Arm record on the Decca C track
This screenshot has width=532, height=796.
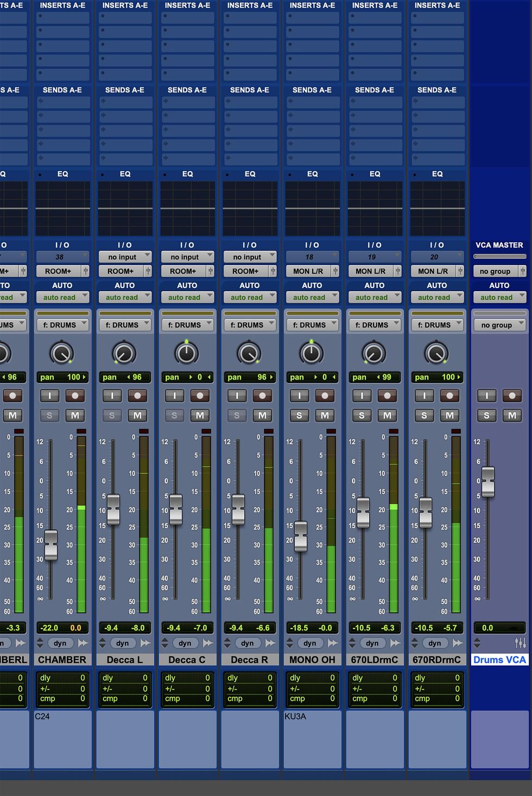click(x=200, y=396)
